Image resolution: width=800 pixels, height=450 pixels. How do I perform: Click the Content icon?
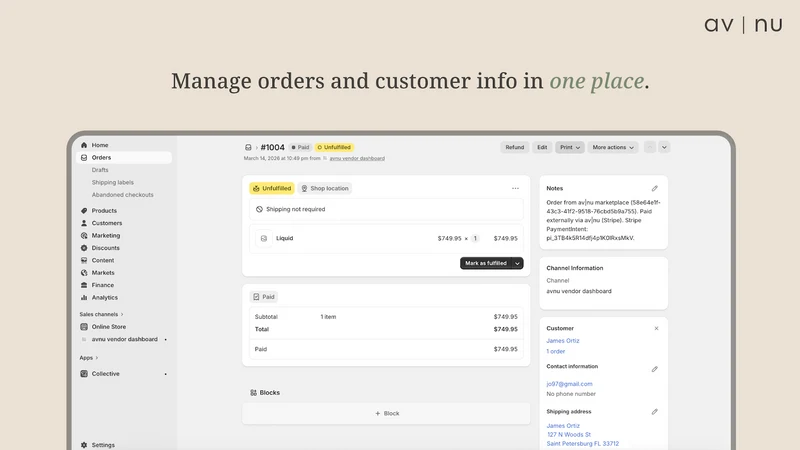click(84, 260)
